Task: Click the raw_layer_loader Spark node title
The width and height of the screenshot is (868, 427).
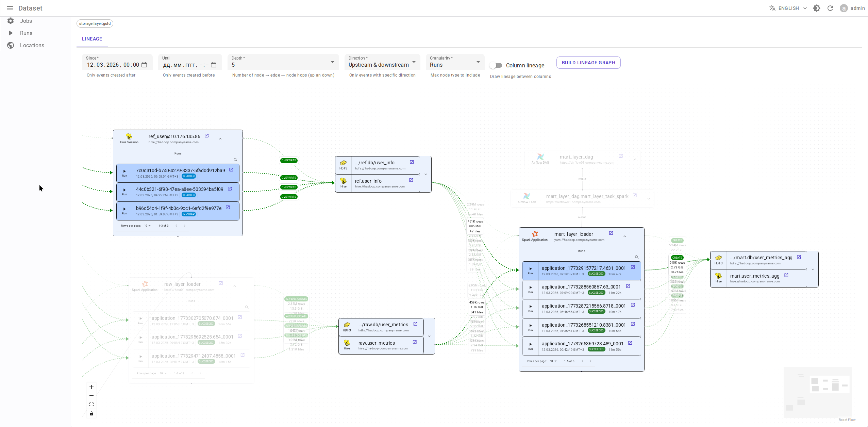Action: (182, 284)
